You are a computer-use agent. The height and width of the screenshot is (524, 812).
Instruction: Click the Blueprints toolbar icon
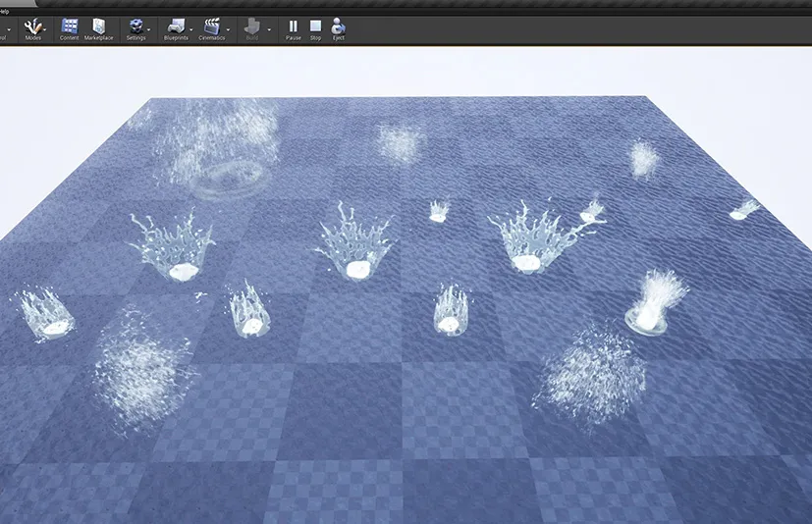[176, 26]
